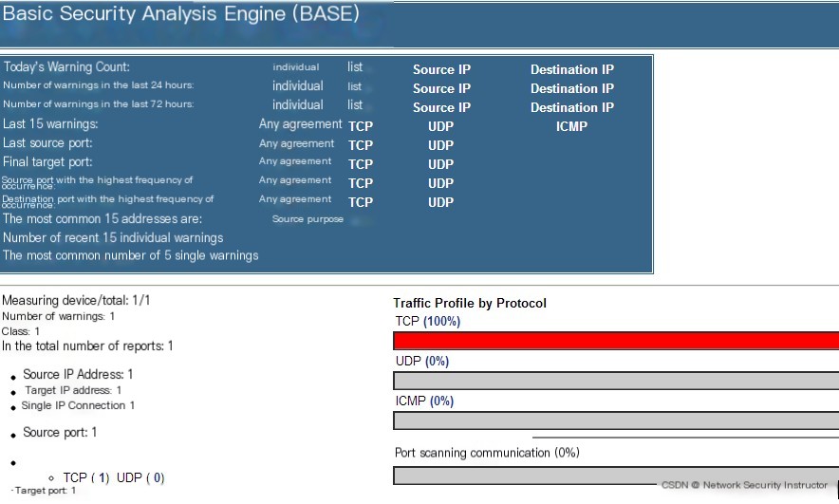Select the red TCP 100% traffic bar

tap(616, 341)
